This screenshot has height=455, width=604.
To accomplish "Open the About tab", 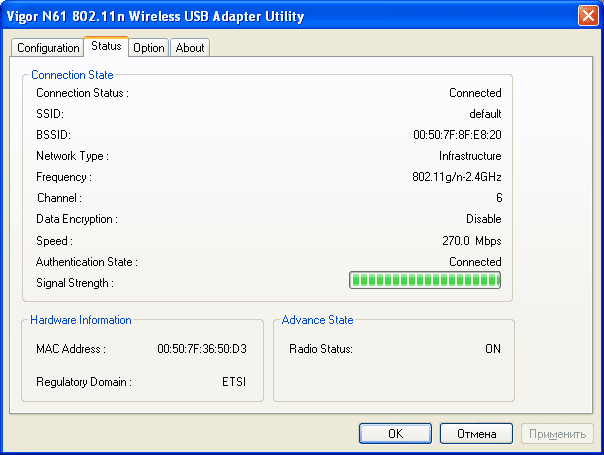I will point(190,48).
